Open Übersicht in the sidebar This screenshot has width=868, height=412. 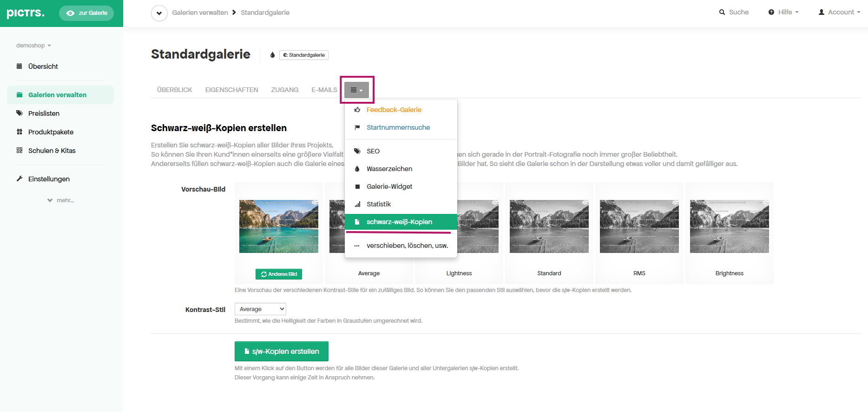tap(43, 66)
